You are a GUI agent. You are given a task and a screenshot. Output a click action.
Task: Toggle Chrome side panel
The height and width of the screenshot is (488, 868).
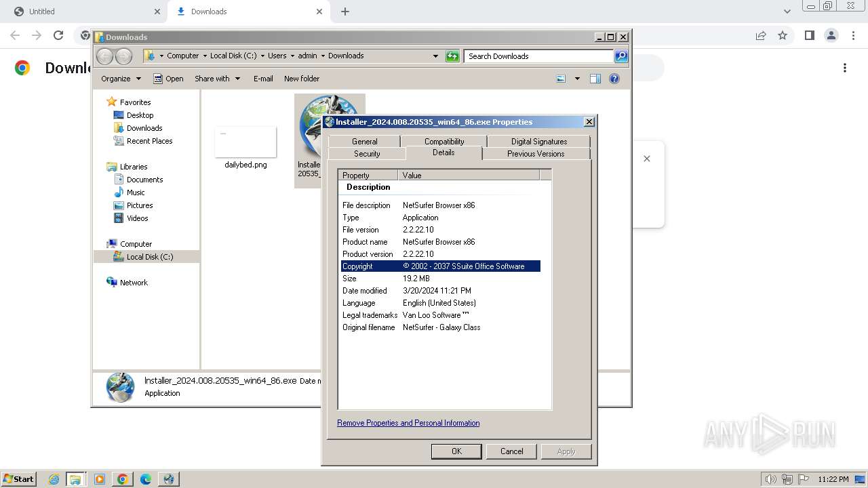809,35
